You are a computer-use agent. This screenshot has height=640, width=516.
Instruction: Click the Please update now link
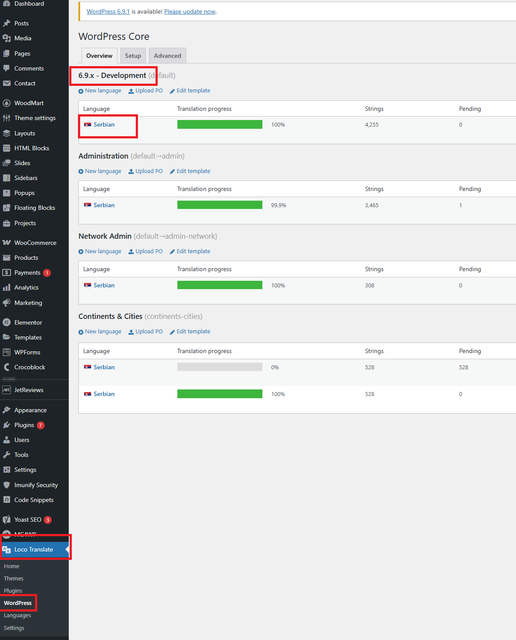(190, 12)
